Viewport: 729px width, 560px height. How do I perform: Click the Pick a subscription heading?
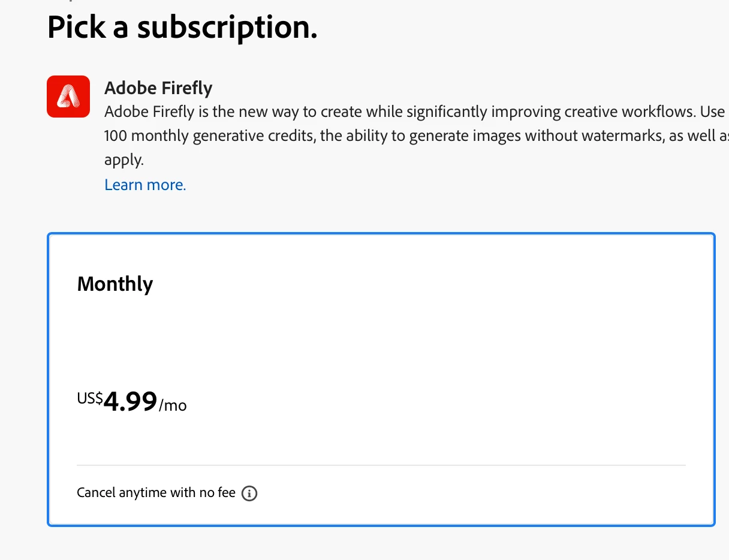pyautogui.click(x=182, y=27)
